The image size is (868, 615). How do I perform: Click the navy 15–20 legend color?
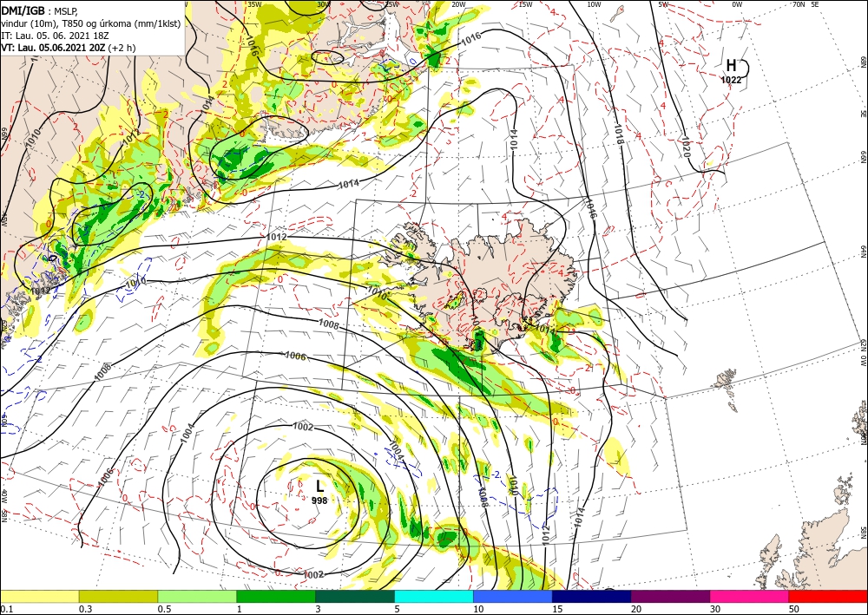click(592, 596)
